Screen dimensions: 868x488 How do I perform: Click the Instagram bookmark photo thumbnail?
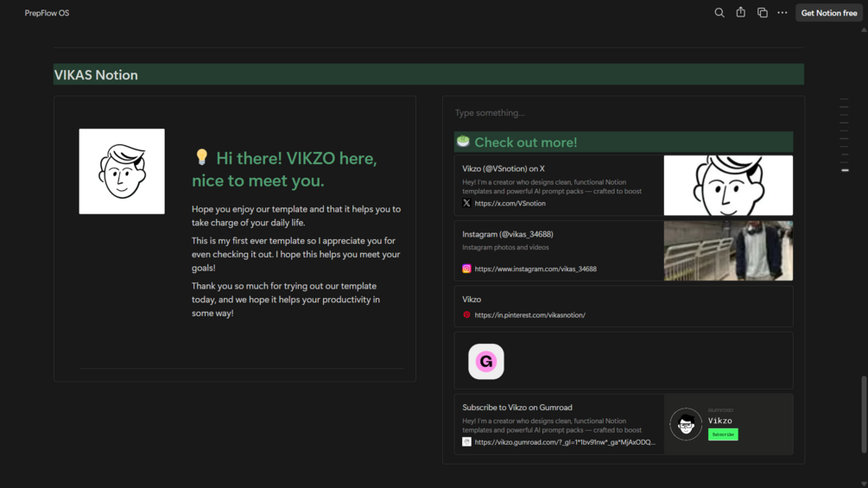pos(728,250)
